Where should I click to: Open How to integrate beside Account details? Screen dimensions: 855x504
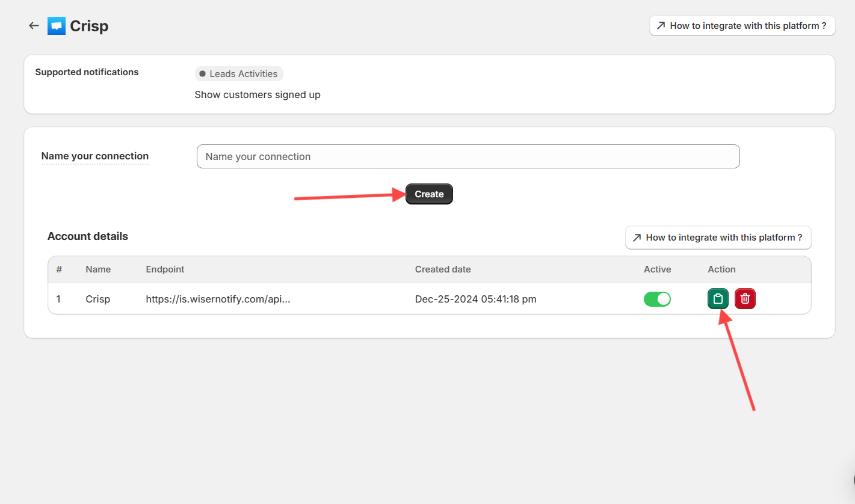tap(718, 238)
